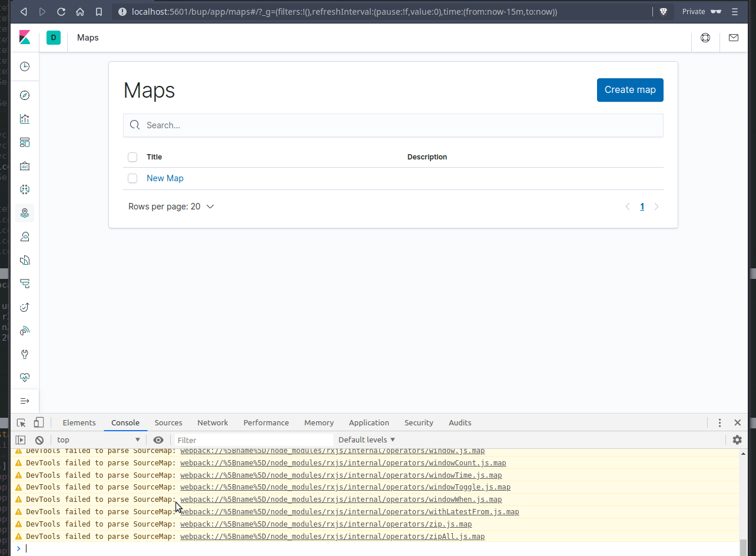Open the Canvas app from the sidebar
This screenshot has width=756, height=556.
(x=25, y=166)
